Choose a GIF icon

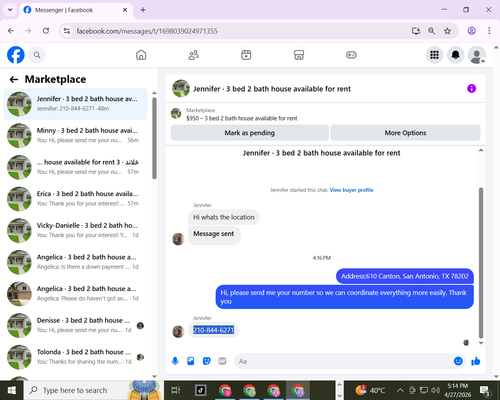[x=222, y=361]
